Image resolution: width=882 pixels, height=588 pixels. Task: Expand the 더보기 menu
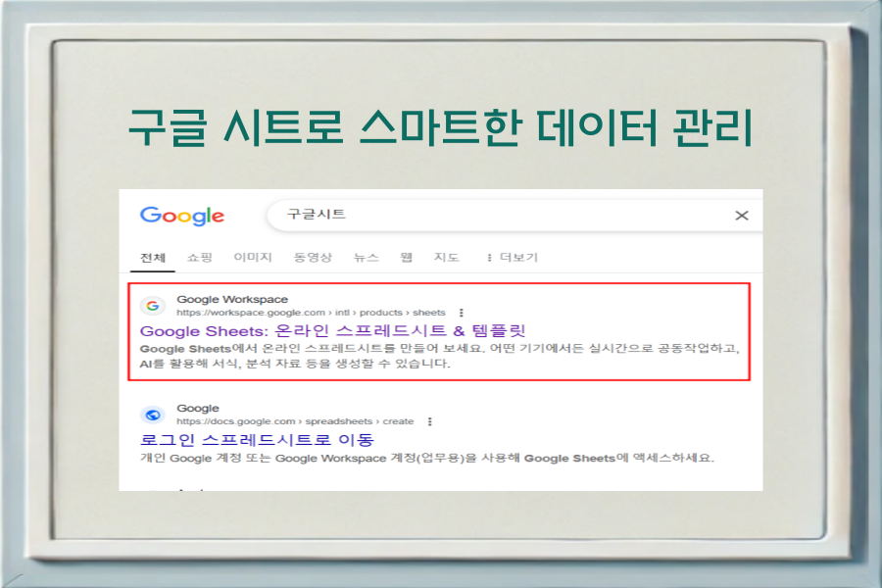pyautogui.click(x=513, y=257)
